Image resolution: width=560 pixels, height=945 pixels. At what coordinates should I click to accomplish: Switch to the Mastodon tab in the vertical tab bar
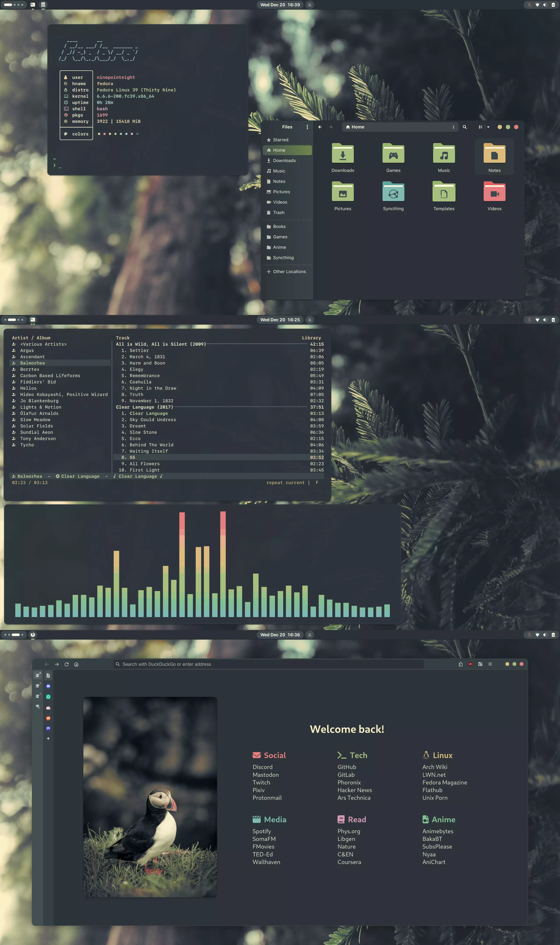pos(48,728)
